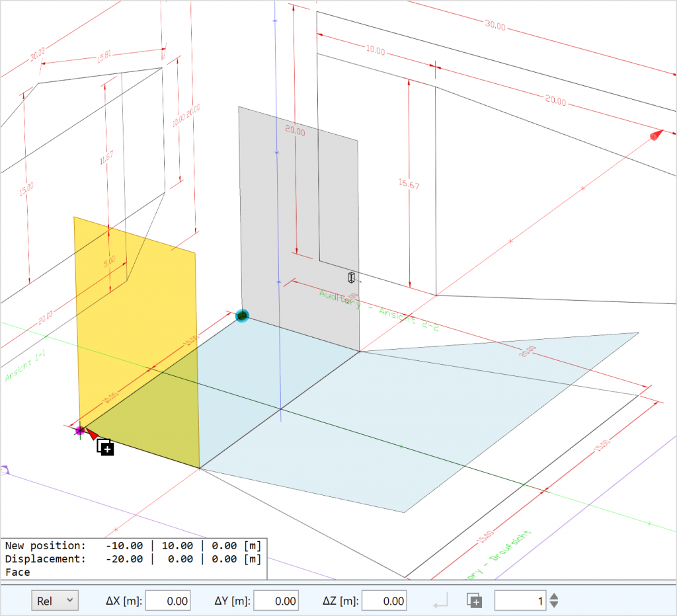The height and width of the screenshot is (616, 677).
Task: Click the small box object icon
Action: [x=352, y=277]
